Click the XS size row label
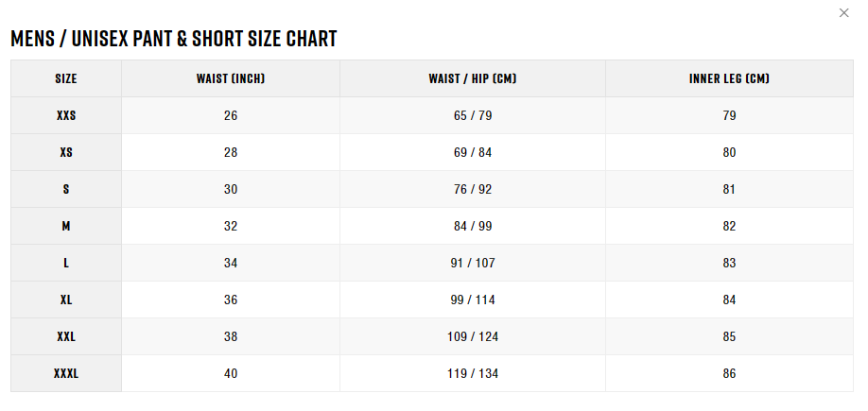This screenshot has width=868, height=411. click(x=66, y=152)
